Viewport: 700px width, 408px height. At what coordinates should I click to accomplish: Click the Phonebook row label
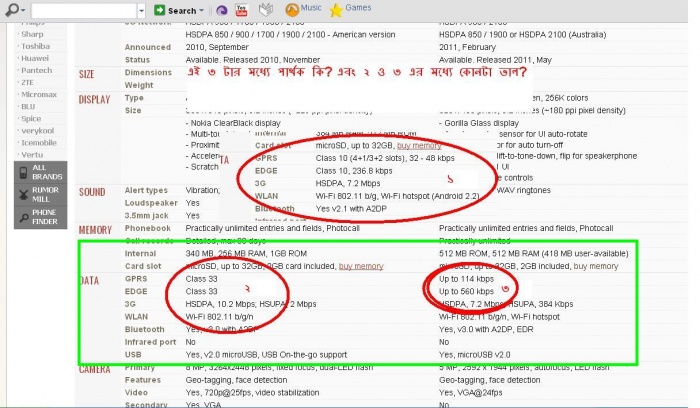[147, 228]
